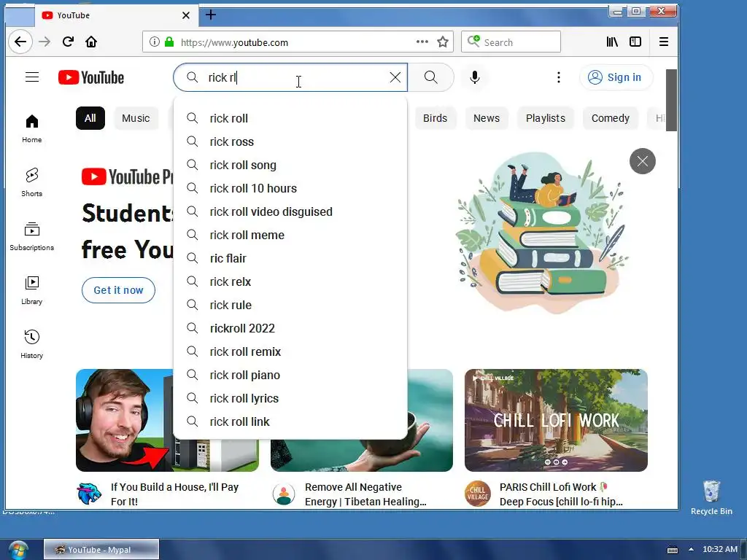The width and height of the screenshot is (747, 560).
Task: Show hidden system tray icons
Action: point(691,550)
